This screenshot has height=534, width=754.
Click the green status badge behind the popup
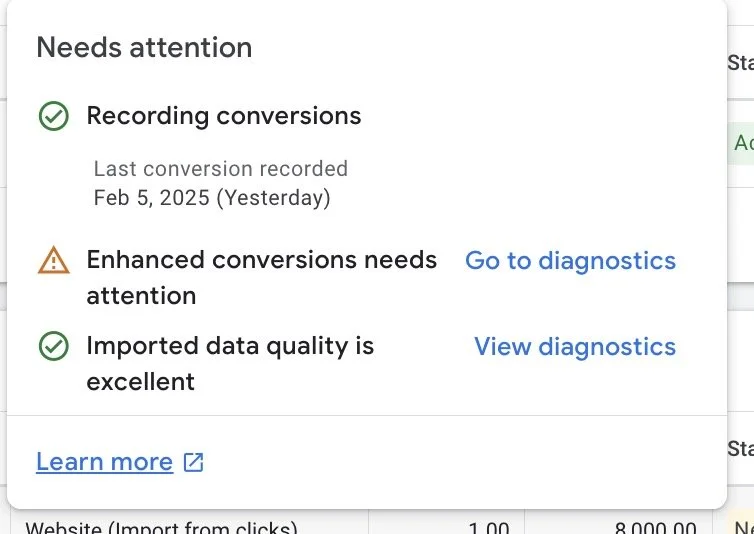pyautogui.click(x=742, y=143)
